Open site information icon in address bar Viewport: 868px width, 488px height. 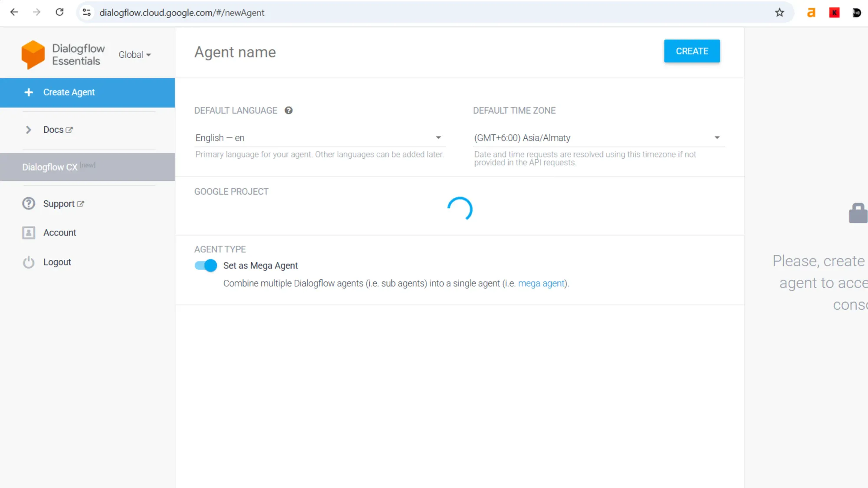pos(87,13)
